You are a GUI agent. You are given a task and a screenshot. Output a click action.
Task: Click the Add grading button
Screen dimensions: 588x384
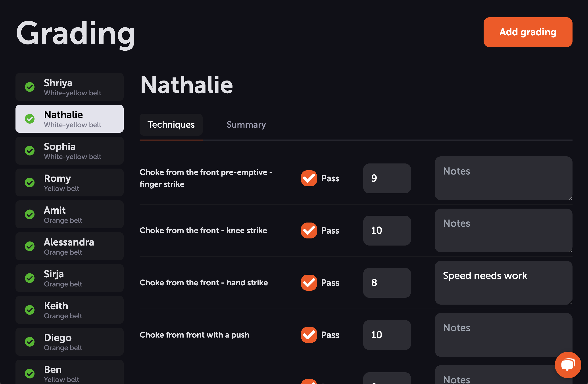point(528,32)
